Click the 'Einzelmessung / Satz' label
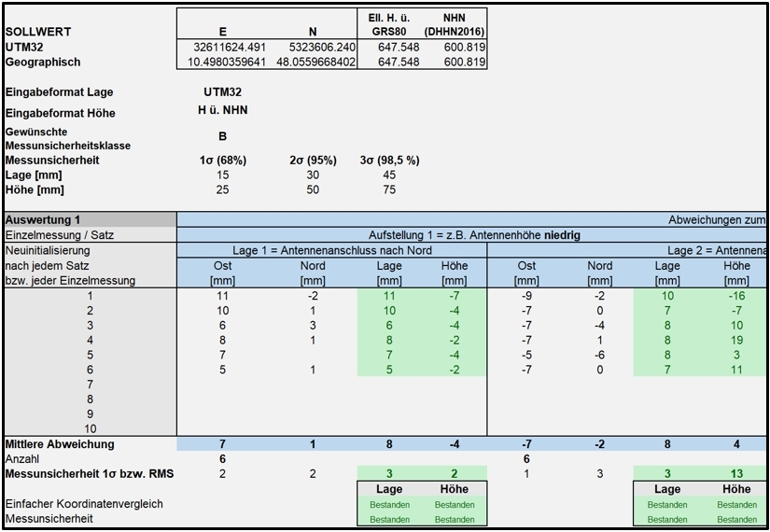The image size is (770, 532). (x=60, y=235)
